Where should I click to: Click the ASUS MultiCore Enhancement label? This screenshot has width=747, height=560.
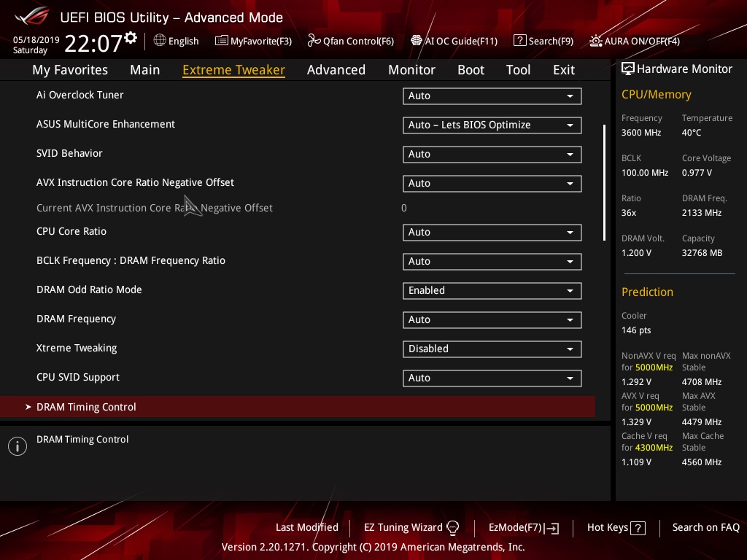(x=106, y=124)
